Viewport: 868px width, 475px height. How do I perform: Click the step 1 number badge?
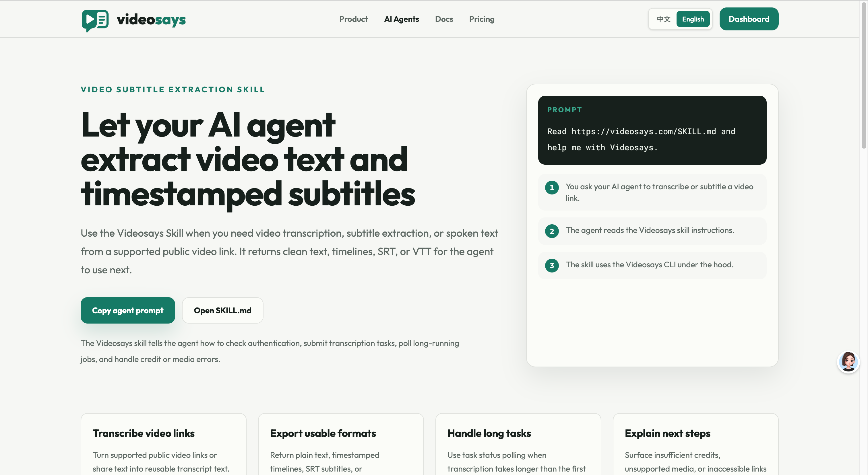point(552,188)
